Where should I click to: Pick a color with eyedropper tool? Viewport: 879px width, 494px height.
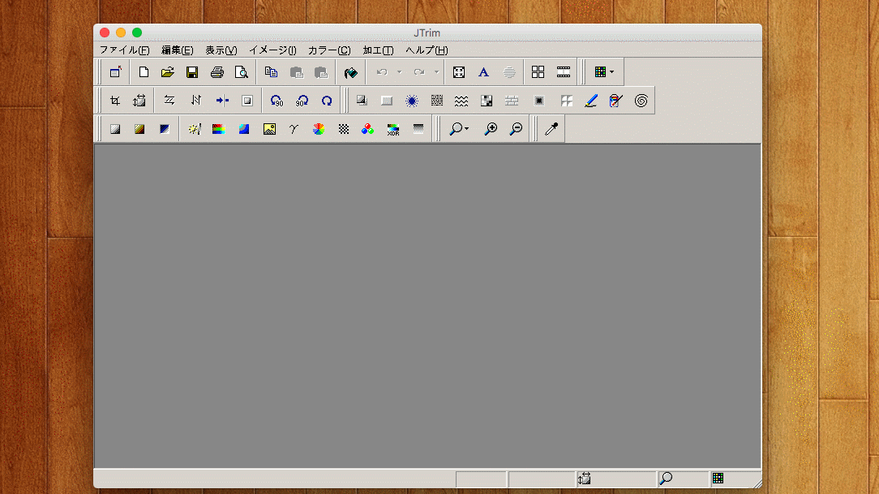pos(550,129)
